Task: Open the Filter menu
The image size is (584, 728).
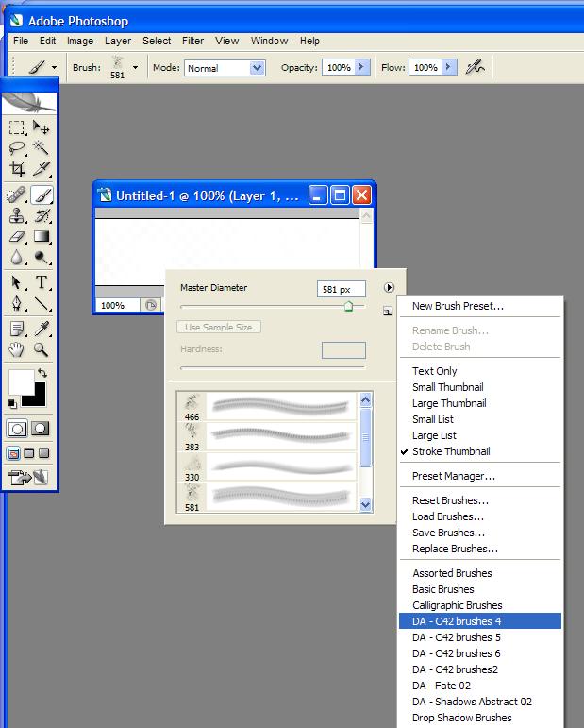Action: 192,42
